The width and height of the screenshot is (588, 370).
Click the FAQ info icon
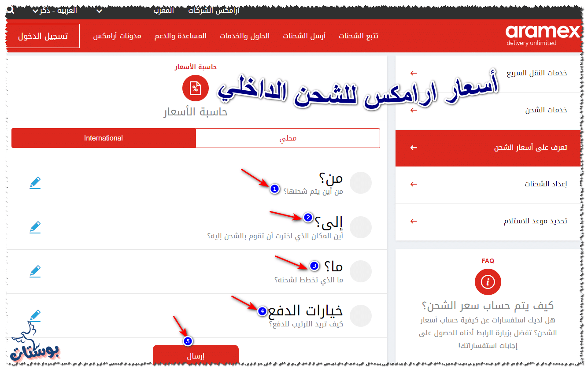(x=488, y=282)
